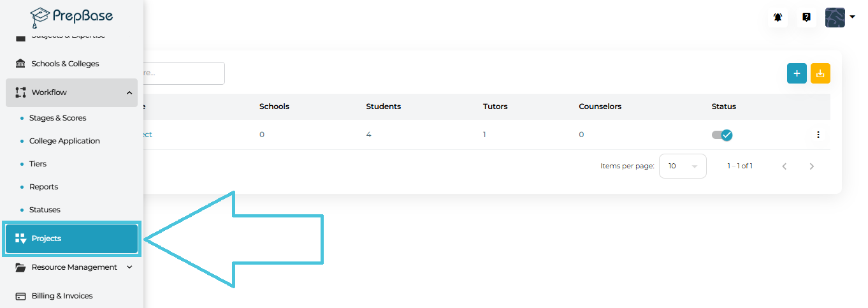Viewport: 868px width, 308px height.
Task: Click the Schools & Colleges building icon
Action: tap(20, 64)
